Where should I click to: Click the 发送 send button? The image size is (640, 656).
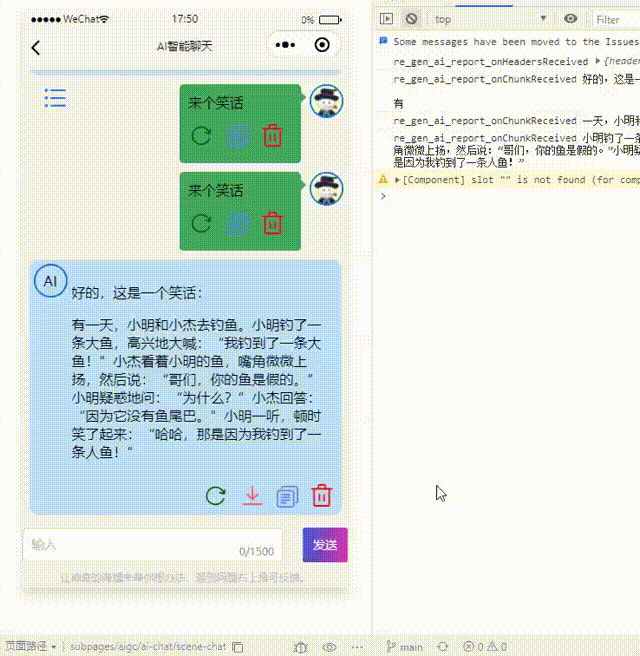coord(325,545)
